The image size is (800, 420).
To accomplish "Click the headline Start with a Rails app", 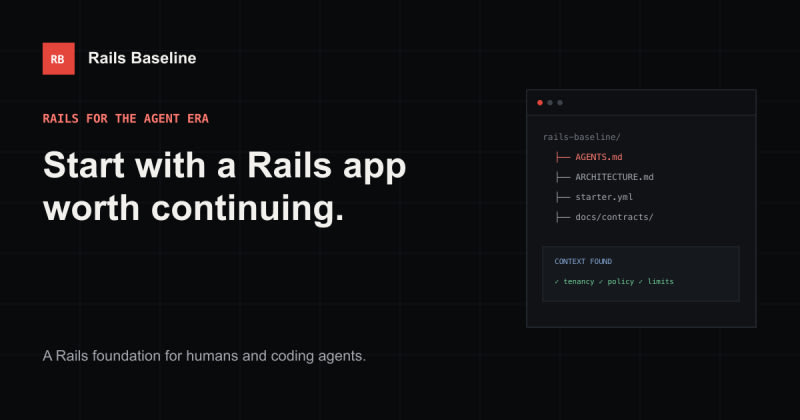I will coord(224,165).
